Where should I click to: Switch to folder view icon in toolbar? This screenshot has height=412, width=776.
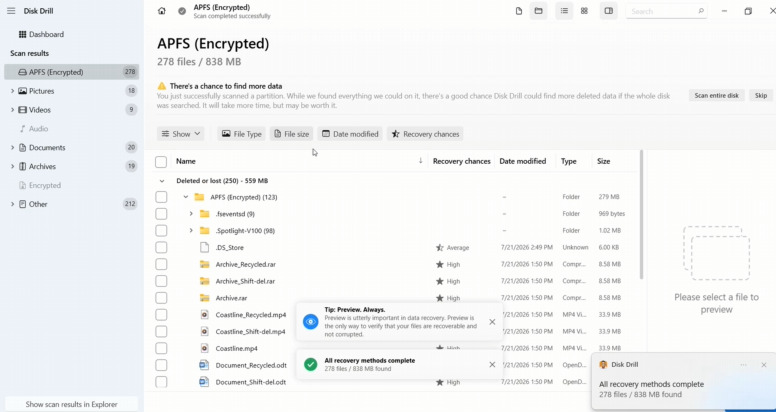[x=538, y=11]
